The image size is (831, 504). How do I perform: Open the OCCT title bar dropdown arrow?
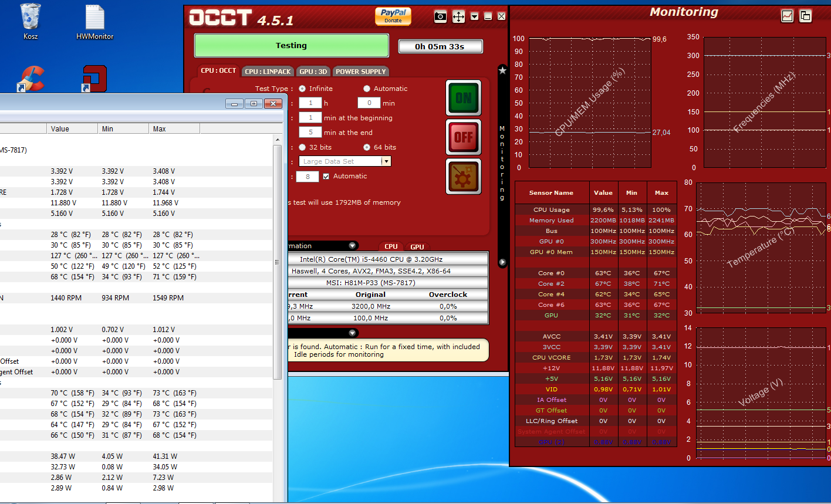click(x=474, y=16)
